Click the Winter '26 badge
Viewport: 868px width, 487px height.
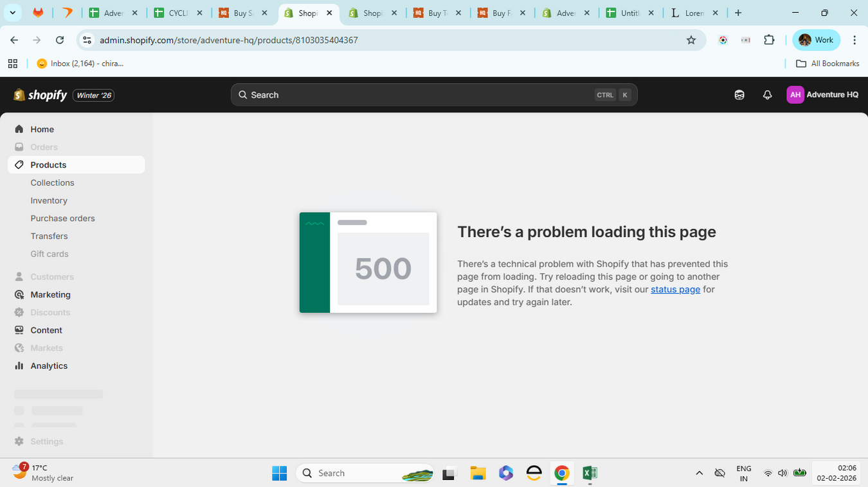[94, 96]
